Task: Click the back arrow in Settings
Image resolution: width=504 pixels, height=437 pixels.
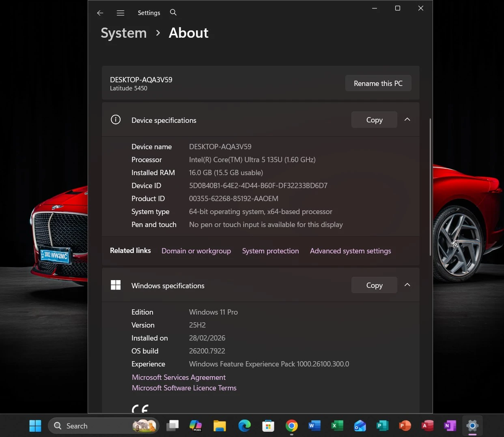Action: [100, 13]
